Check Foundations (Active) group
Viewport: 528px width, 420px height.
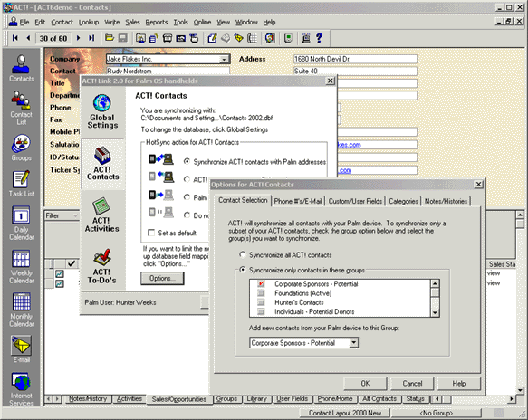[x=261, y=293]
